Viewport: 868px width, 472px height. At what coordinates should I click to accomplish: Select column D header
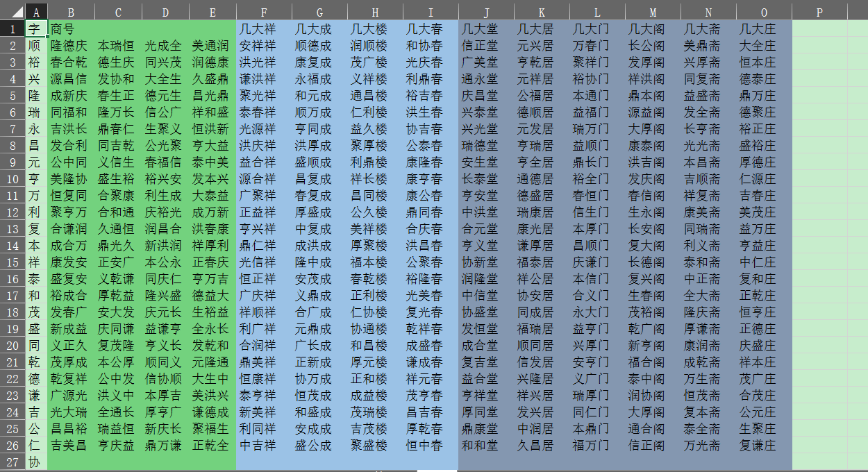(165, 12)
